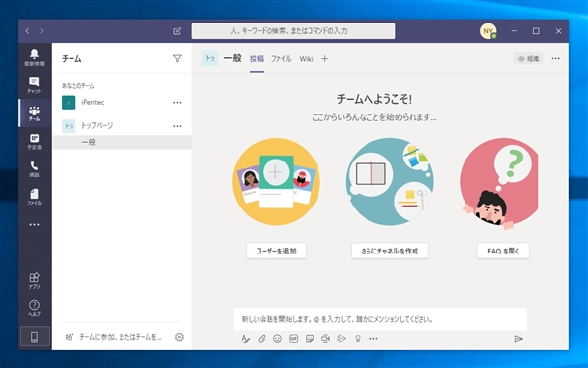Go back with the left arrow

point(27,31)
